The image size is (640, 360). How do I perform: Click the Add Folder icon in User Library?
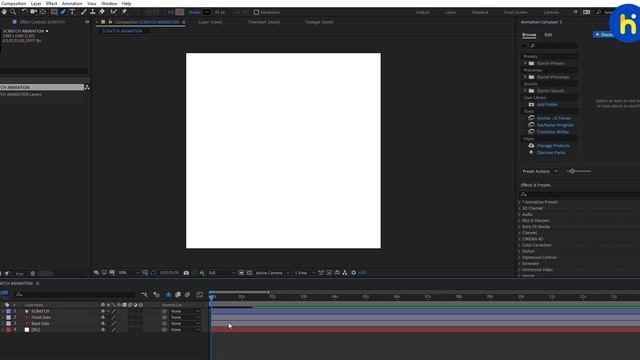531,104
